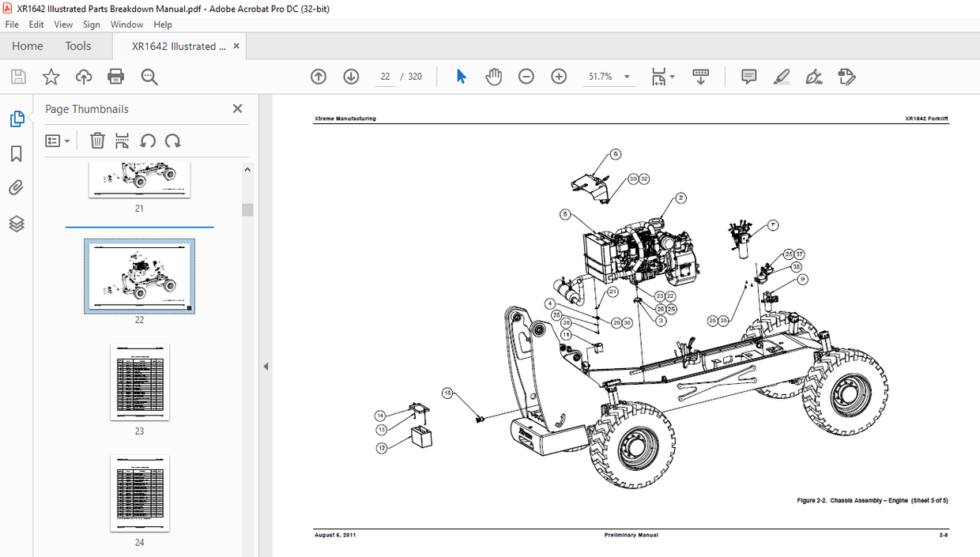Zoom in using the plus icon
Screen dimensions: 980x557
click(x=558, y=76)
